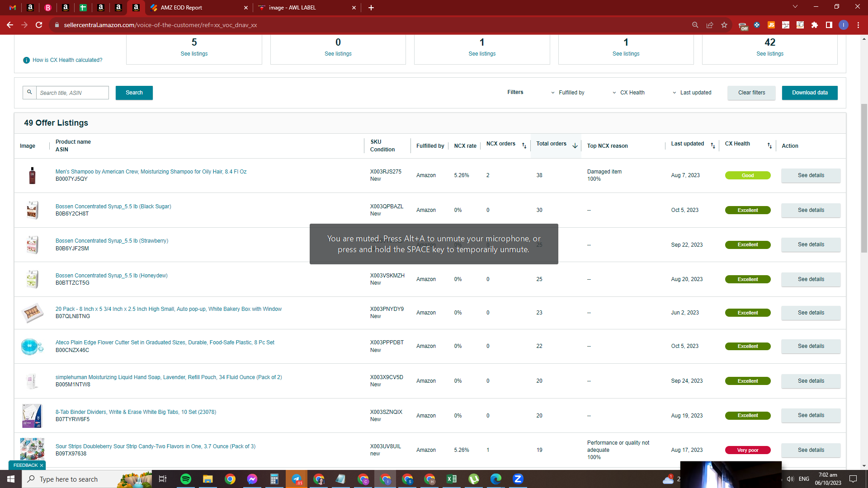Image resolution: width=868 pixels, height=488 pixels.
Task: Open the Ateco Plain Edge Flower Cutter listing
Action: (x=165, y=343)
